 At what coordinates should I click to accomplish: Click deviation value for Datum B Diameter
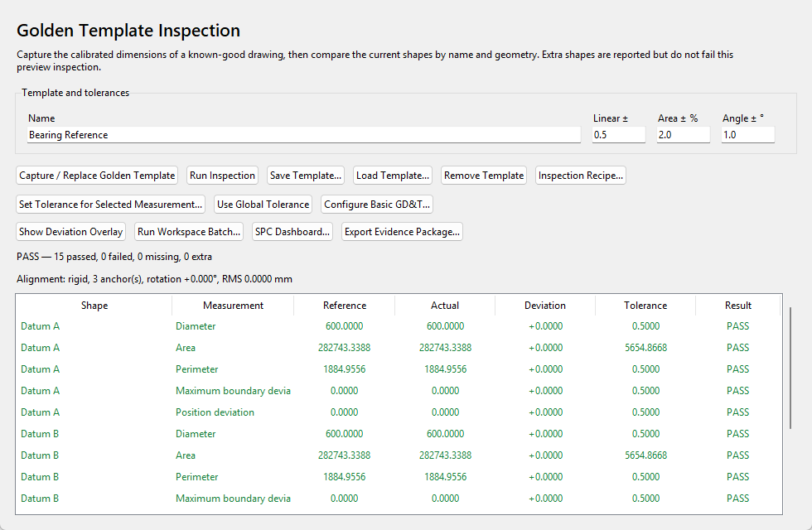pos(545,434)
